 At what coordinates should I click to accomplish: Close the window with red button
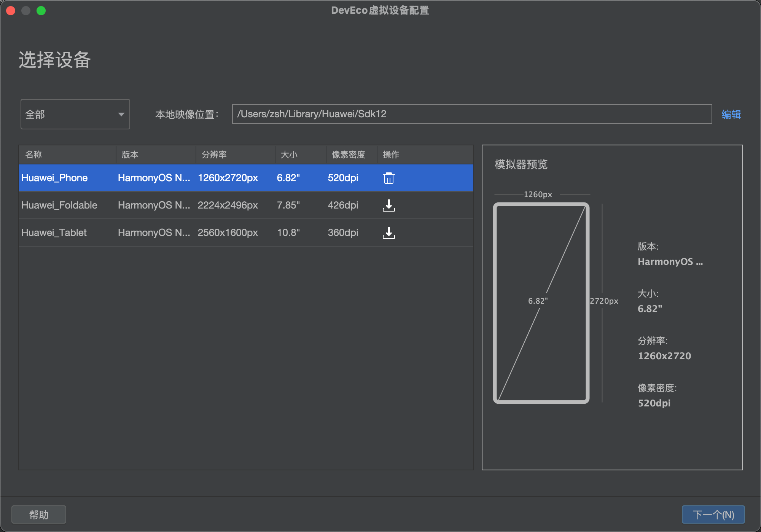tap(11, 11)
